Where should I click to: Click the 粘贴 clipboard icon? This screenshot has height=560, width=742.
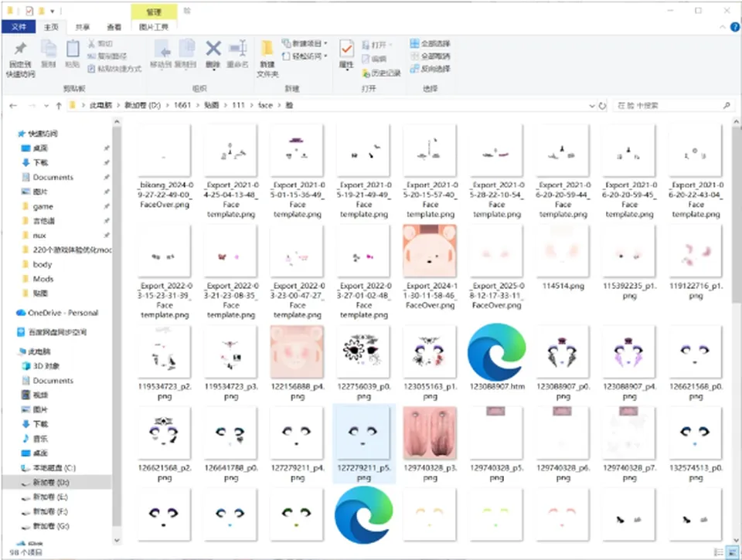73,49
